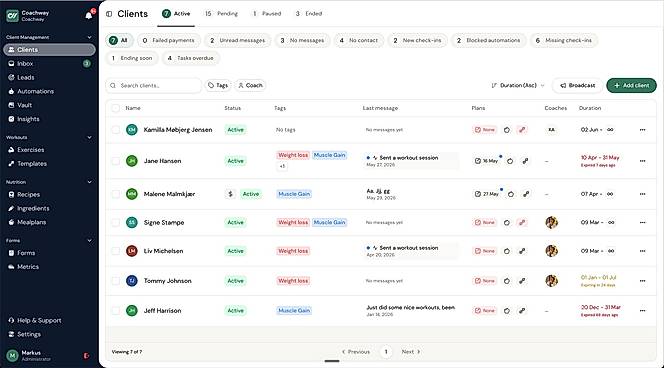The width and height of the screenshot is (664, 368).
Task: Open workout Templates
Action: point(49,163)
